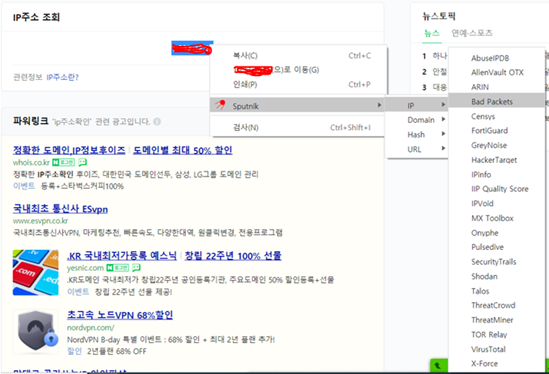Screen dimensions: 549x374
Task: Click the IP주소 조회 section heading
Action: pyautogui.click(x=36, y=17)
